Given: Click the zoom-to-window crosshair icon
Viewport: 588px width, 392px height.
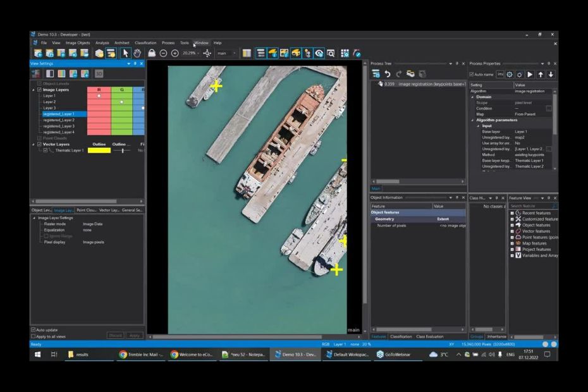Looking at the screenshot, I should click(x=207, y=53).
